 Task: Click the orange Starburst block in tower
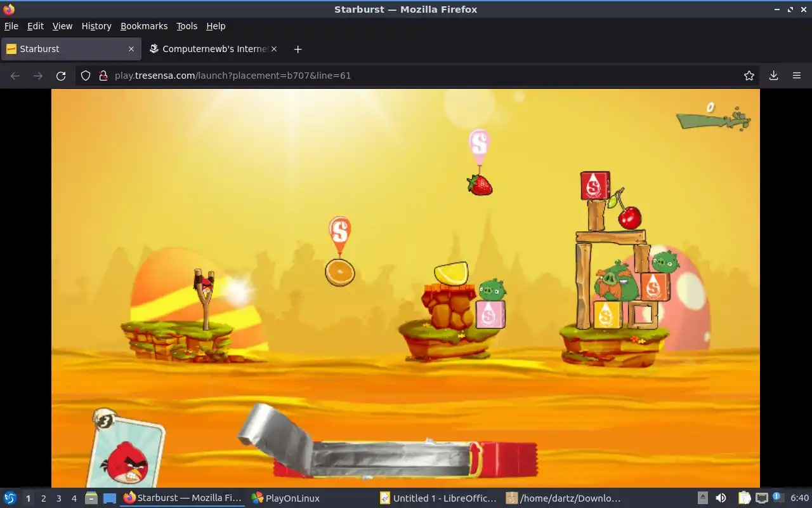click(655, 286)
